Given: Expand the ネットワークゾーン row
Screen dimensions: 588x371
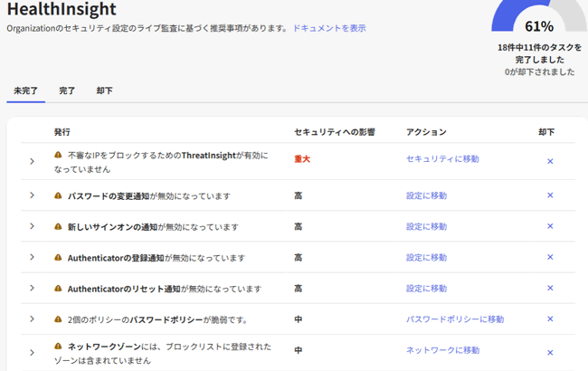Looking at the screenshot, I should tap(32, 353).
